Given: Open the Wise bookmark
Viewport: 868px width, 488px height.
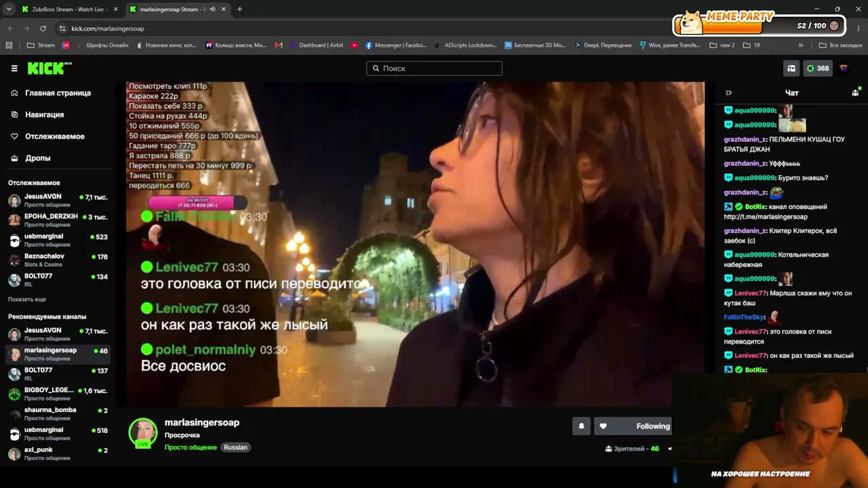Looking at the screenshot, I should pyautogui.click(x=670, y=45).
